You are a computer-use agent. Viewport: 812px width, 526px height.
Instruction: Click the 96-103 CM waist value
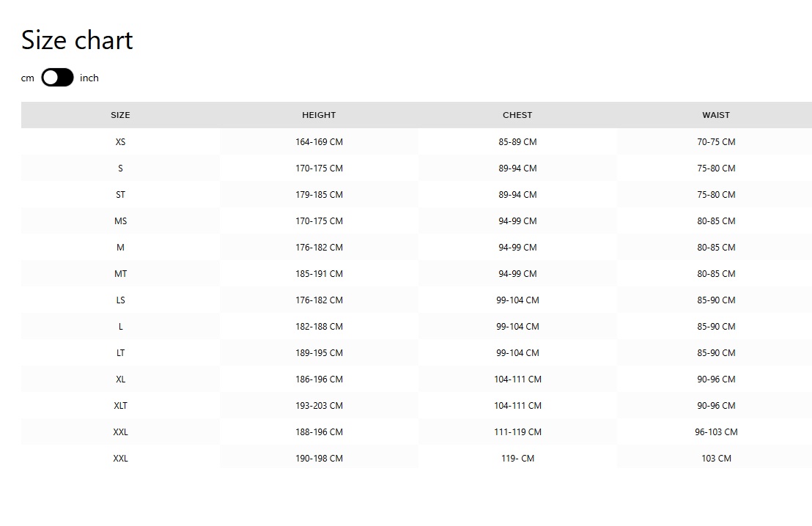pos(716,431)
